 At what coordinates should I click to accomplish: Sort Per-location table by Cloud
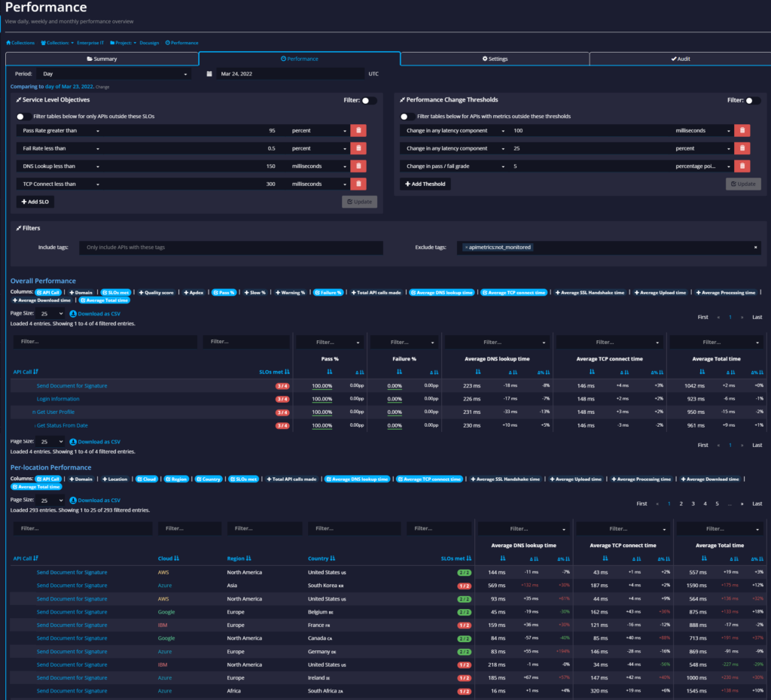pos(169,558)
